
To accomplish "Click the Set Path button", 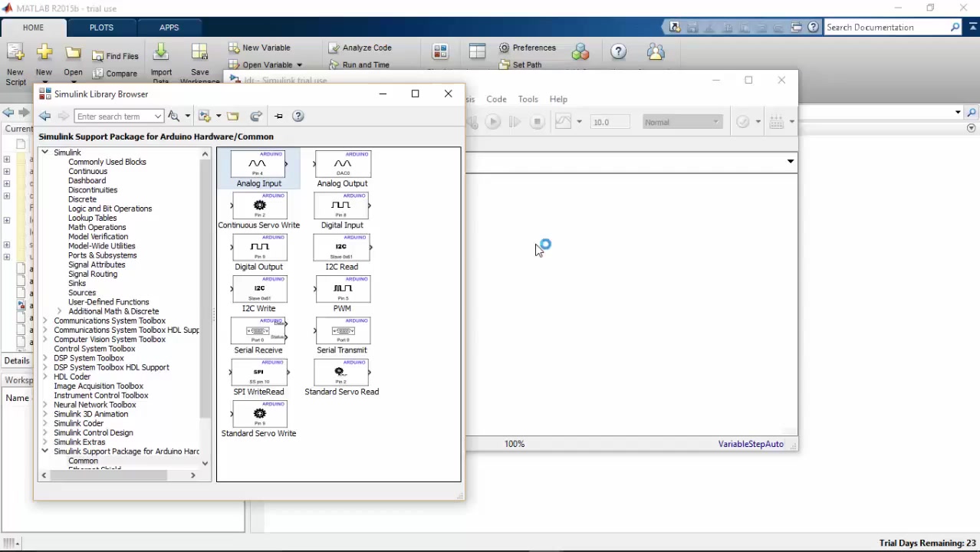I will pyautogui.click(x=527, y=64).
